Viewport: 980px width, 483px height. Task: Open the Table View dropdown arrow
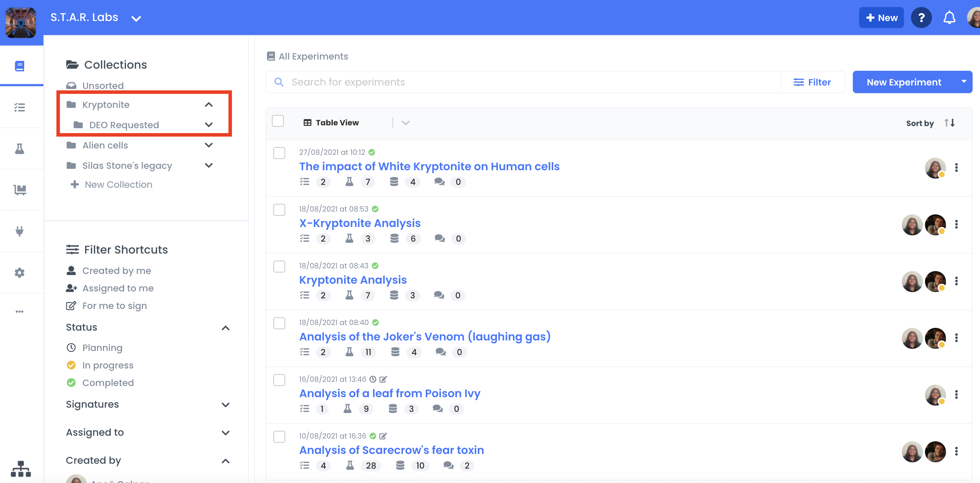click(405, 123)
